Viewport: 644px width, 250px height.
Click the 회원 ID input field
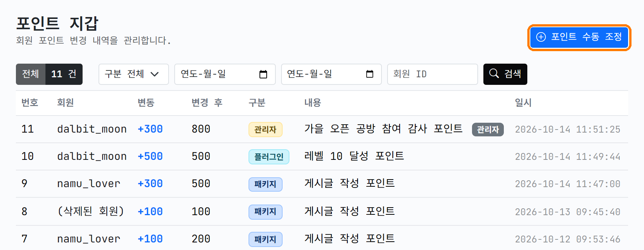click(432, 74)
